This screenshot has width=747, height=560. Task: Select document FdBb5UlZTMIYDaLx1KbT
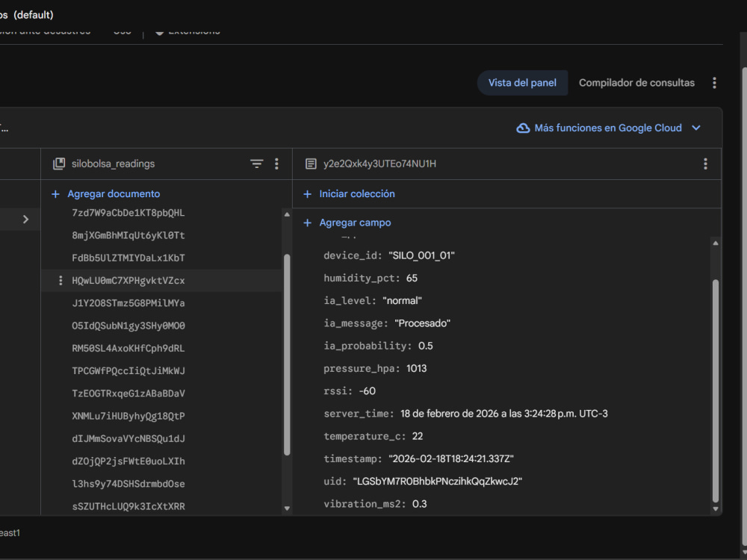click(x=128, y=258)
